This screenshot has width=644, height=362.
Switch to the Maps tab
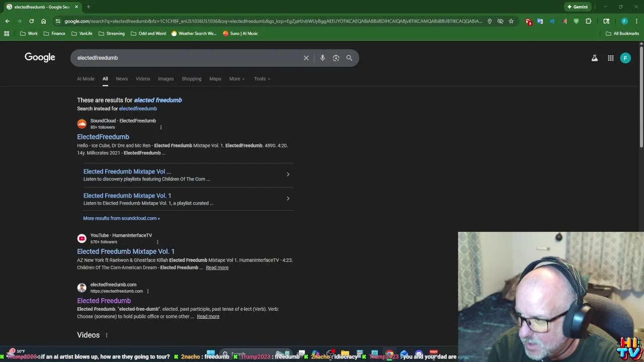215,79
